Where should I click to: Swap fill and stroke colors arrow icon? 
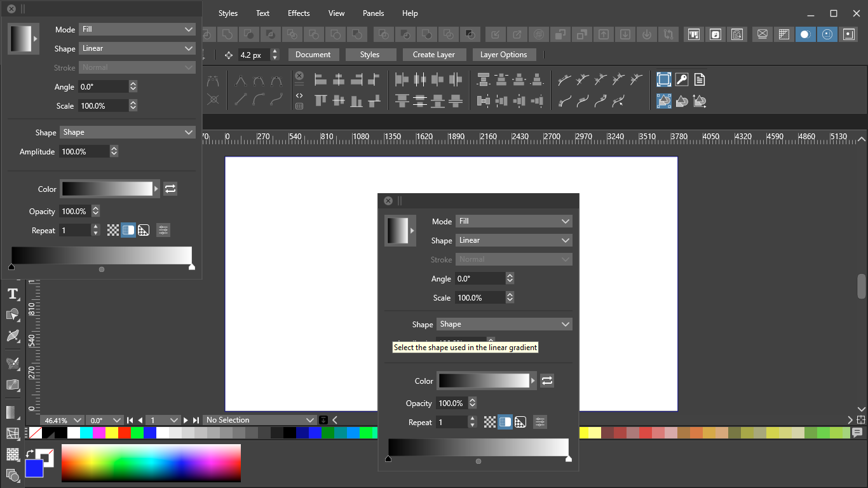tap(30, 453)
